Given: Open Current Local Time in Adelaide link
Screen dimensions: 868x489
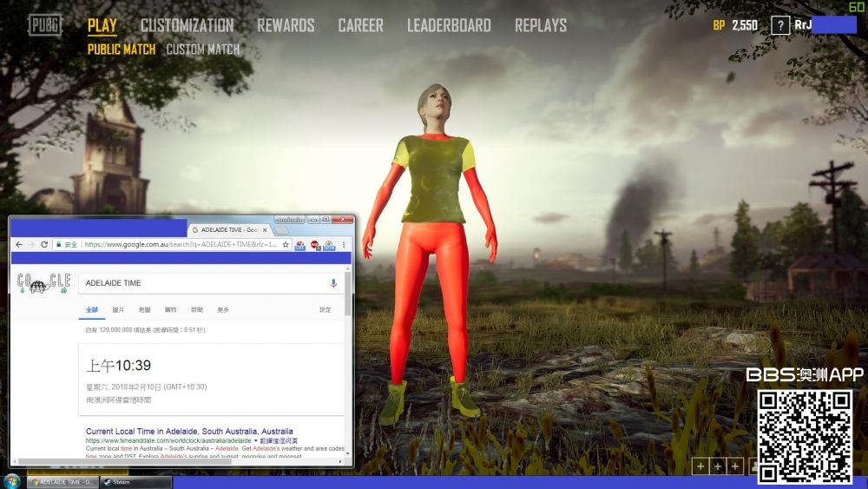Looking at the screenshot, I should coord(189,431).
